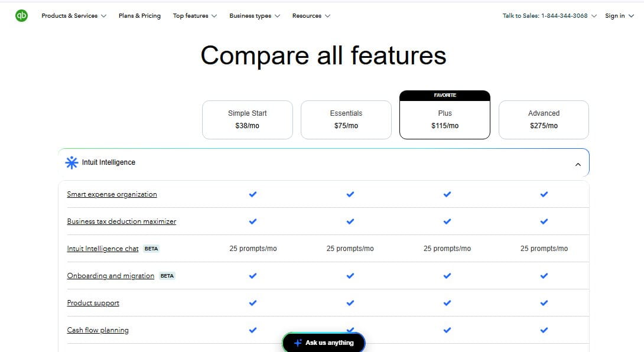
Task: Select the Simple Start $38/mo plan card
Action: (247, 120)
